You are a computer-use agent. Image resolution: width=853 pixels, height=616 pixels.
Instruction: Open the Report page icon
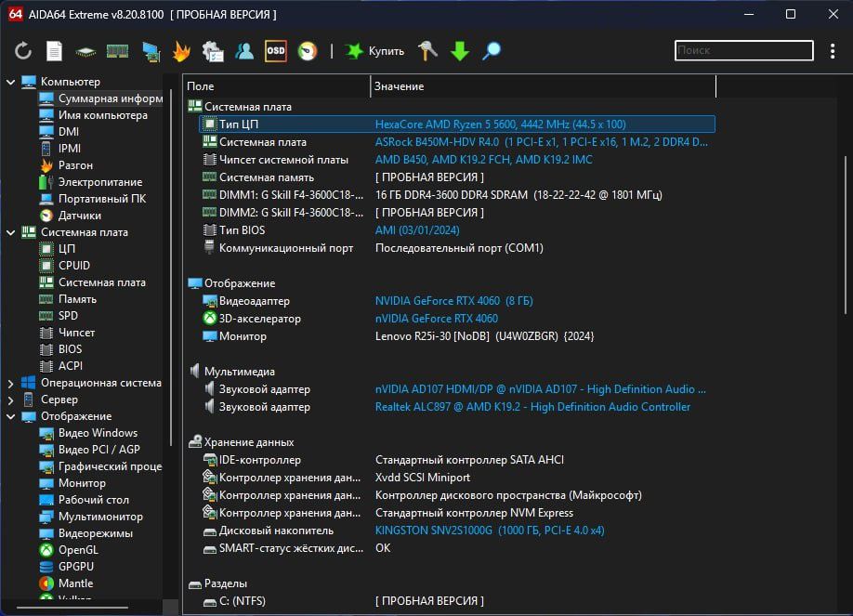click(x=54, y=51)
